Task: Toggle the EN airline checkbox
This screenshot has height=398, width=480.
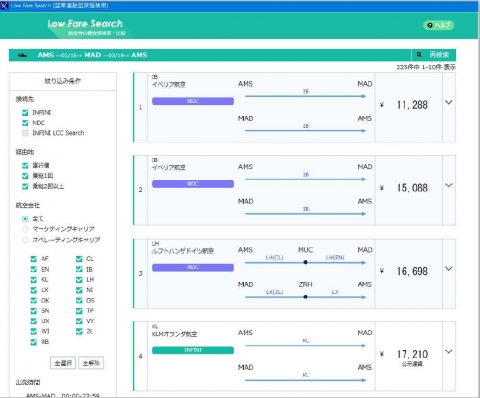Action: [x=34, y=269]
